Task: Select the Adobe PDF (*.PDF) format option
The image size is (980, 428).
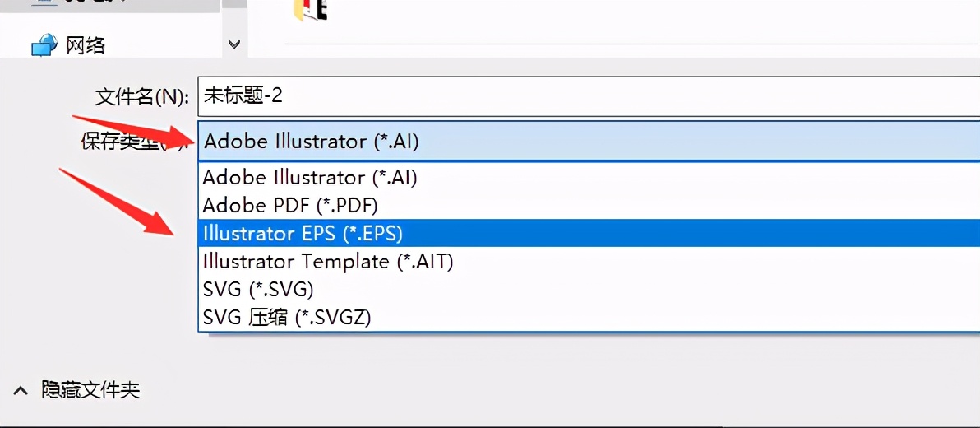Action: coord(289,205)
